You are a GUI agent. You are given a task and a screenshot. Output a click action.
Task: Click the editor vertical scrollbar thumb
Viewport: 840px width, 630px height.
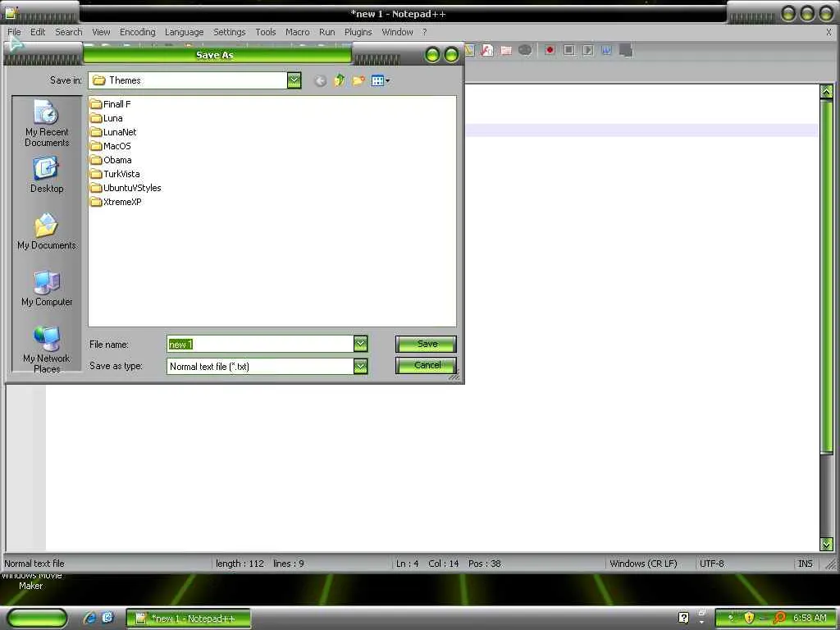pyautogui.click(x=826, y=276)
